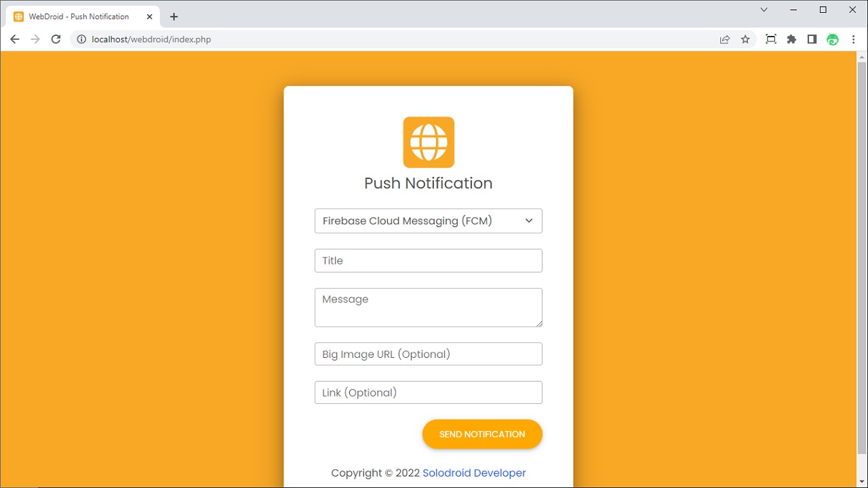Click the orange globe Push Notification logo
The height and width of the screenshot is (488, 868).
[428, 142]
